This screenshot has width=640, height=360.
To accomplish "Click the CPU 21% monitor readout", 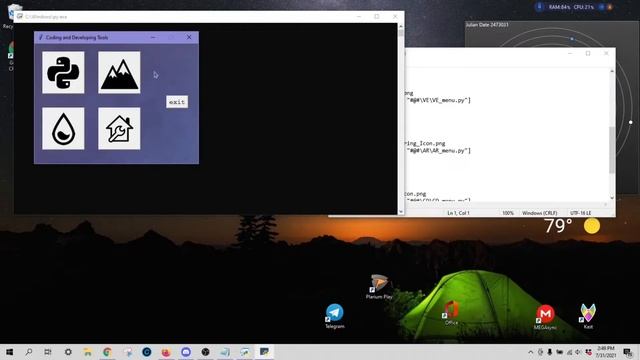I will [x=584, y=7].
